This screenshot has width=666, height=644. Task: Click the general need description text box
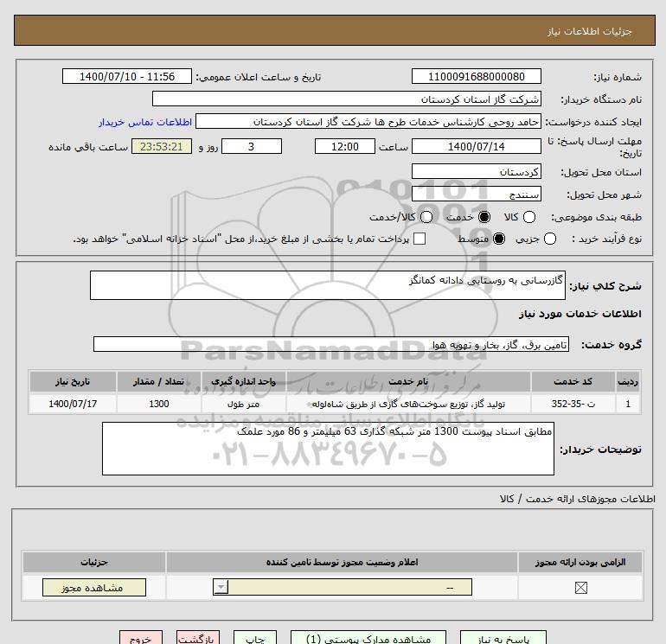coord(328,285)
